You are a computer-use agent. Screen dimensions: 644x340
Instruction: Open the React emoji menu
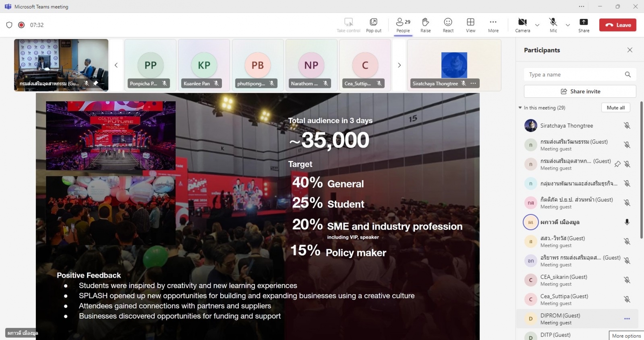(448, 25)
